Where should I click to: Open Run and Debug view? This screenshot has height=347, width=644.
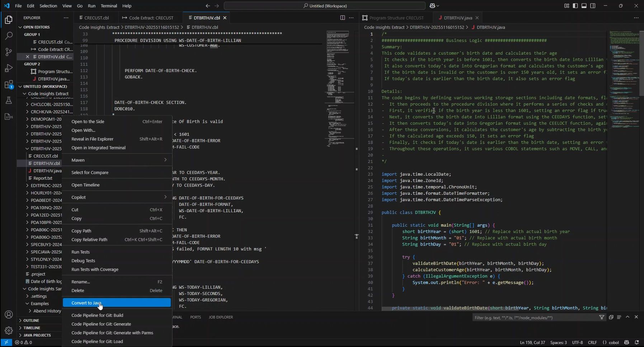9,68
